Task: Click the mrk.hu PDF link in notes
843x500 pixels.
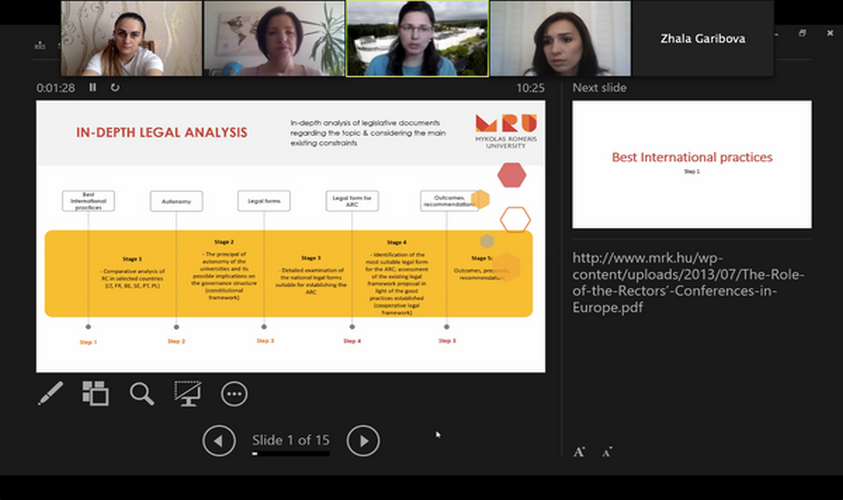Action: (x=688, y=282)
